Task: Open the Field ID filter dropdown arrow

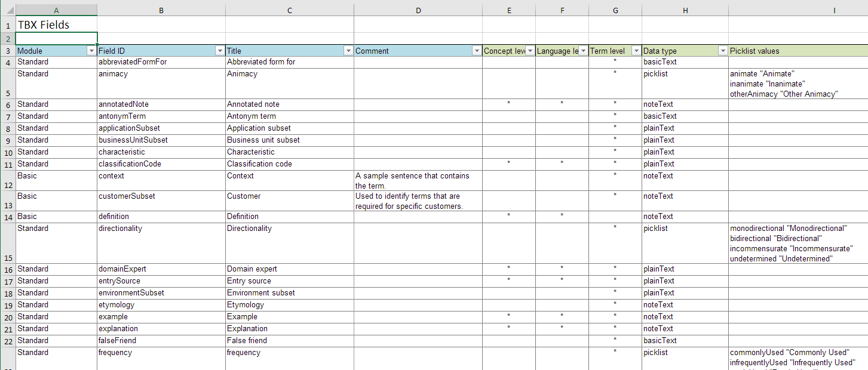Action: 220,51
